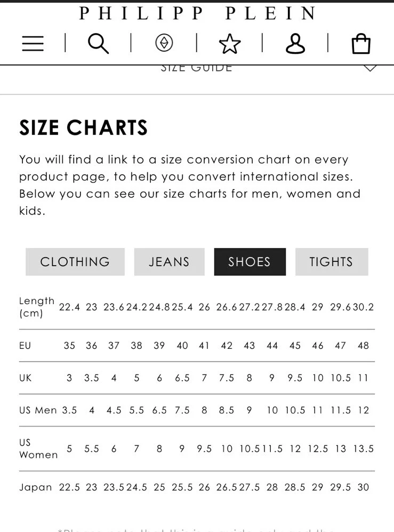The width and height of the screenshot is (394, 532).
Task: Open the hamburger navigation menu
Action: pyautogui.click(x=33, y=44)
